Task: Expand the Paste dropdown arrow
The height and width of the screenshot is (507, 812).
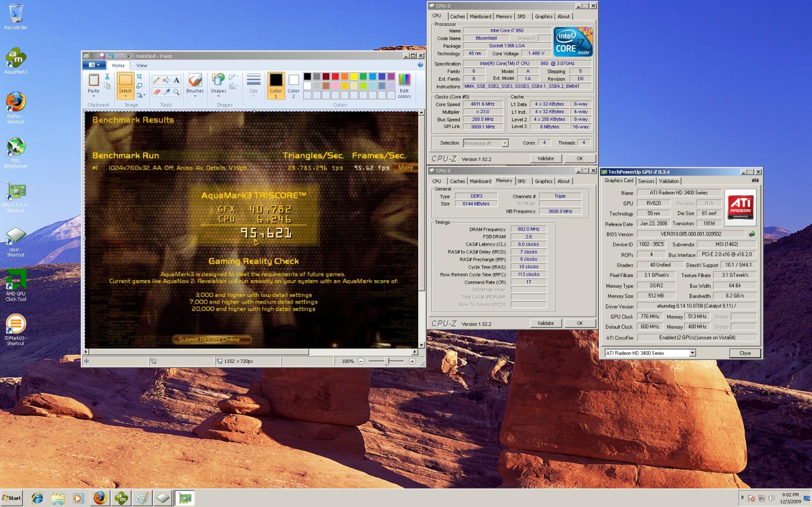Action: pos(94,96)
